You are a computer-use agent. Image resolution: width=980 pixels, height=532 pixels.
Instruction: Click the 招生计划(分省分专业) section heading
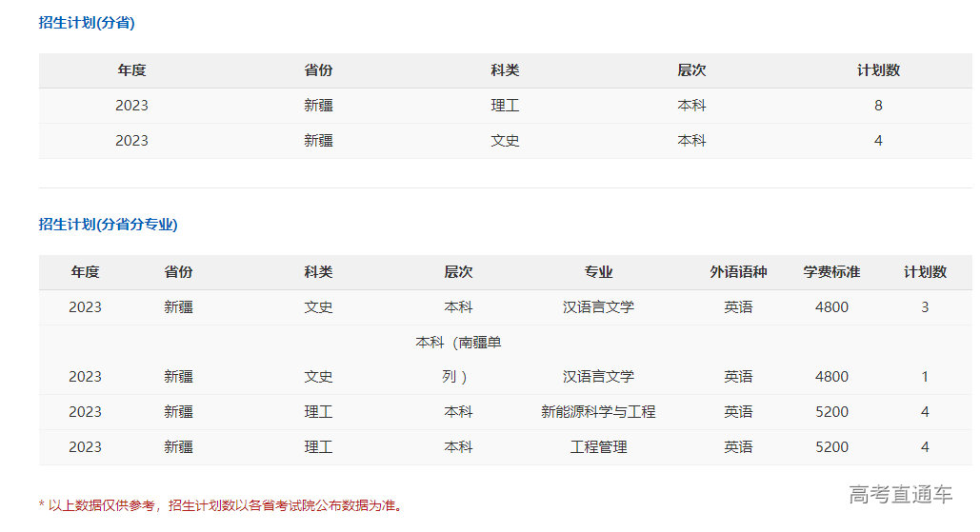[x=108, y=225]
